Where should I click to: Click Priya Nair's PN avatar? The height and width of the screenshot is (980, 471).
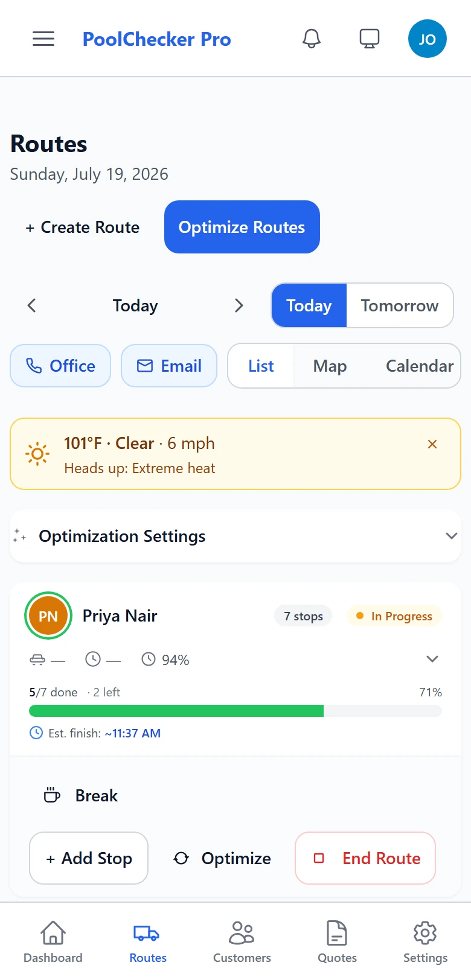pos(48,616)
